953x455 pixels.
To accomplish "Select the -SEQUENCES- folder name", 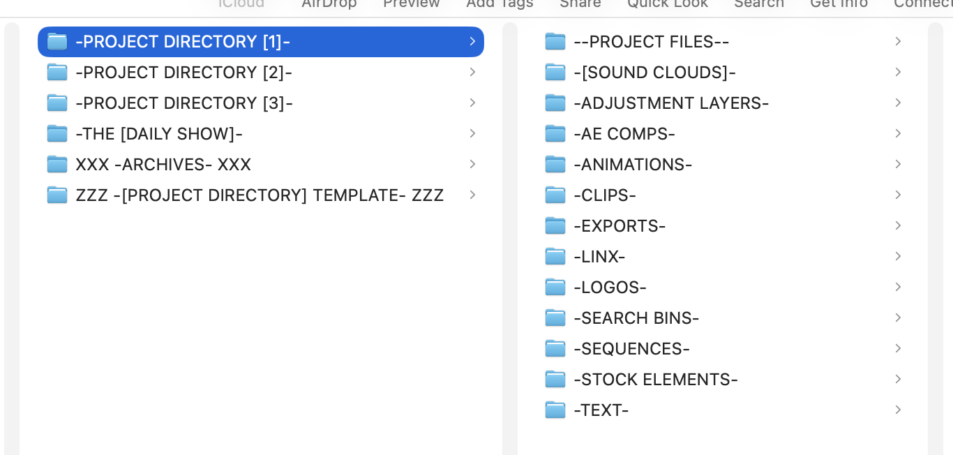I will (x=631, y=349).
